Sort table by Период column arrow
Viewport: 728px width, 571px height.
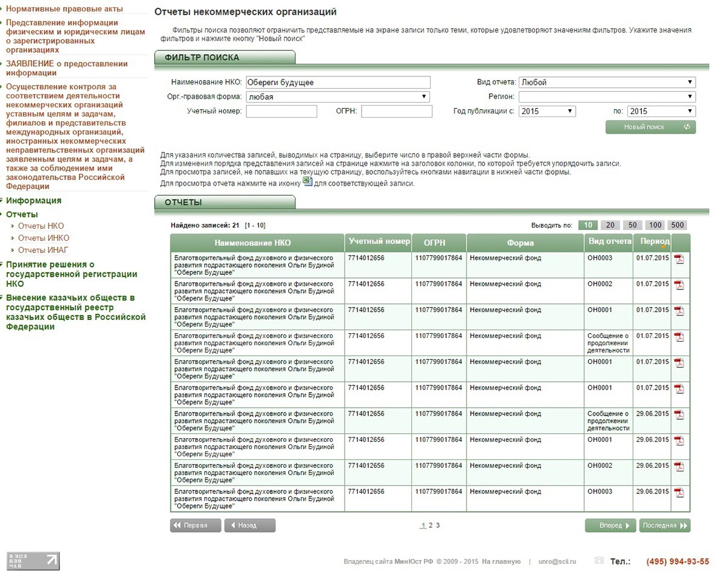pyautogui.click(x=663, y=247)
